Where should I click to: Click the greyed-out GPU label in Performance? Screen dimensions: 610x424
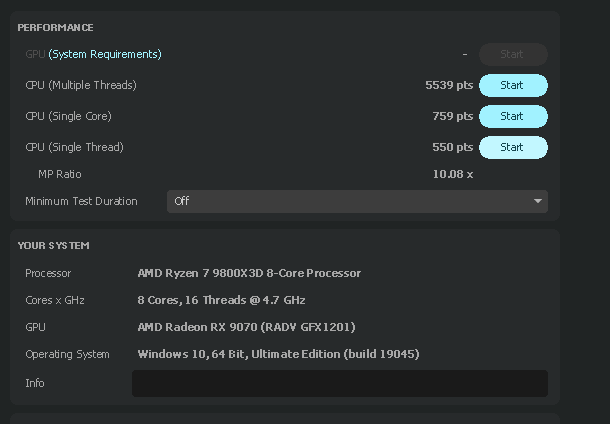(35, 54)
